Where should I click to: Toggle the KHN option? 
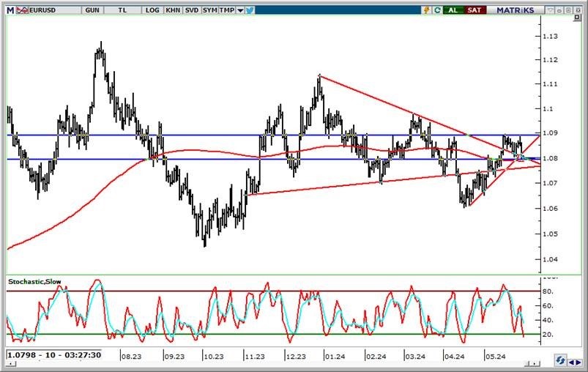(173, 10)
